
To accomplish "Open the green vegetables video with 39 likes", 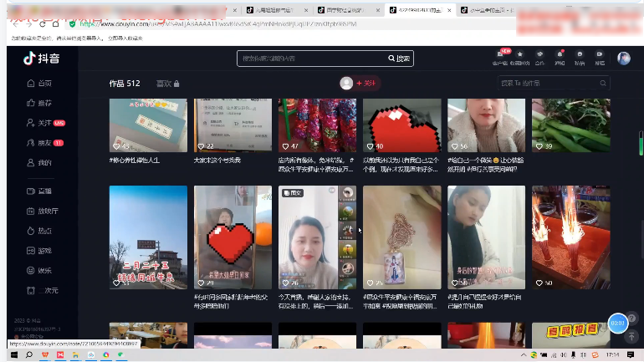I will pos(571,125).
